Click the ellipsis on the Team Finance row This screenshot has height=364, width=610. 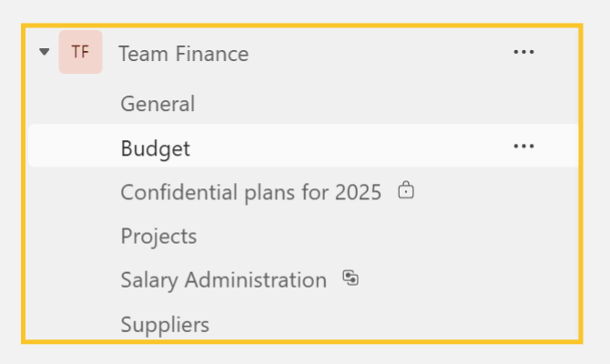point(524,52)
